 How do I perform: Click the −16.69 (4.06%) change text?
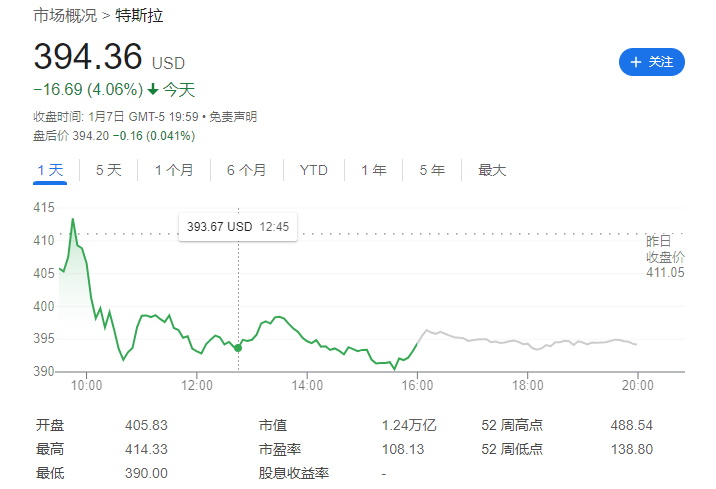click(88, 89)
